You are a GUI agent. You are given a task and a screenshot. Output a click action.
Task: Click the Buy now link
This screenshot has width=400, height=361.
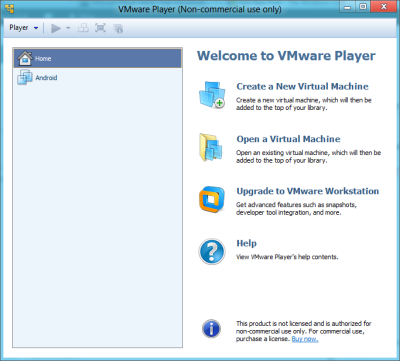305,339
